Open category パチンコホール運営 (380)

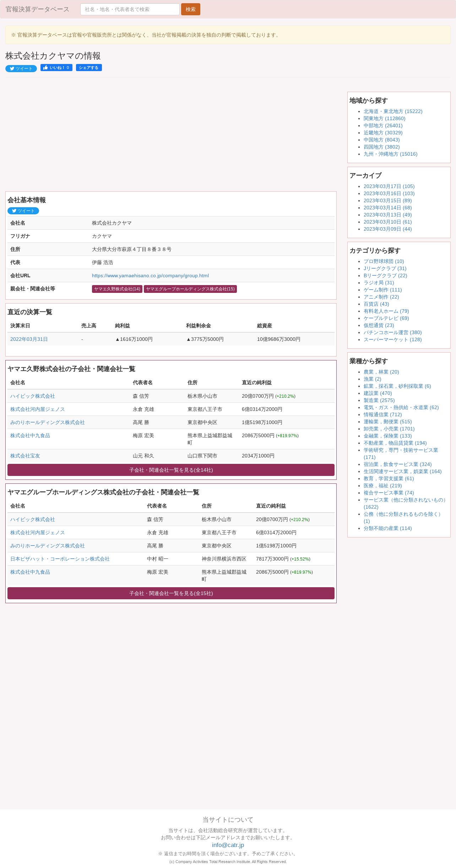click(392, 332)
